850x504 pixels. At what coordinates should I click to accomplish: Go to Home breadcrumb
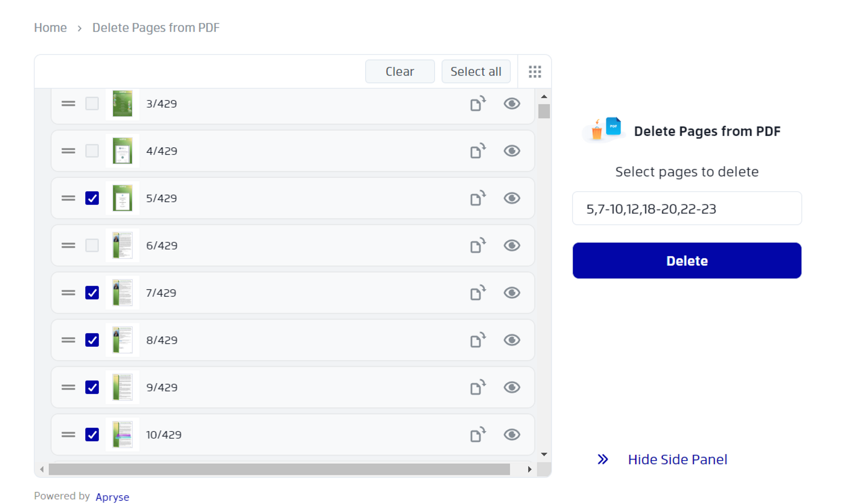50,28
